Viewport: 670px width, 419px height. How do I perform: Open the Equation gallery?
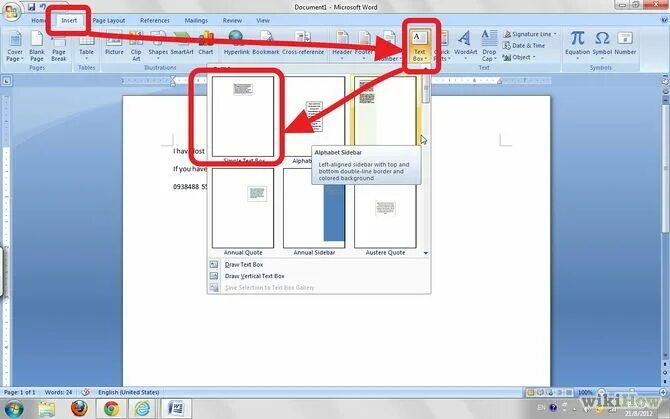pyautogui.click(x=577, y=46)
